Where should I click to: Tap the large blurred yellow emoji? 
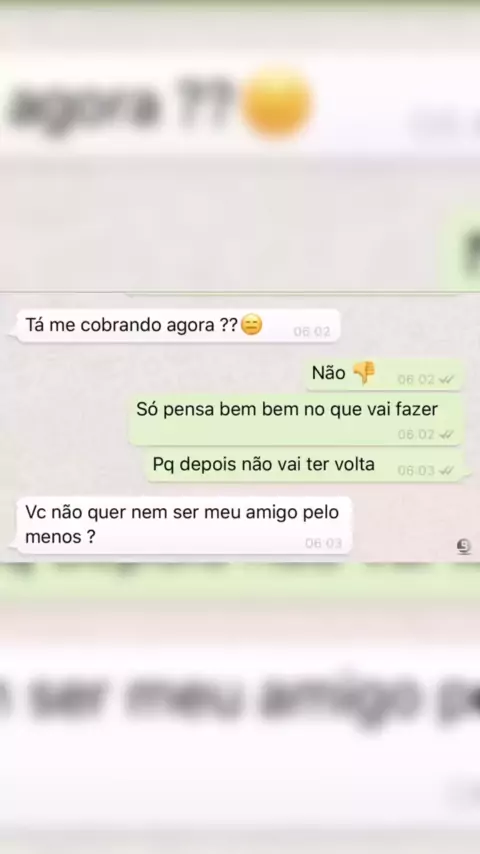click(277, 104)
